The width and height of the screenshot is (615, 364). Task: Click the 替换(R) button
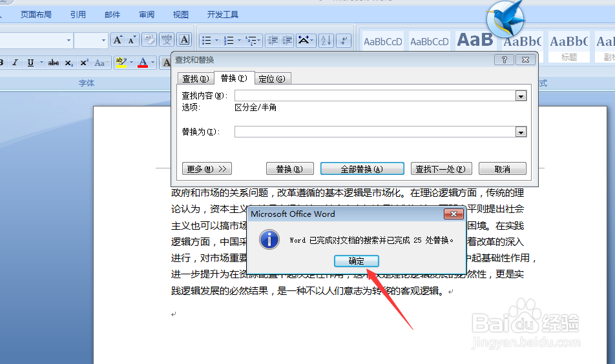290,169
